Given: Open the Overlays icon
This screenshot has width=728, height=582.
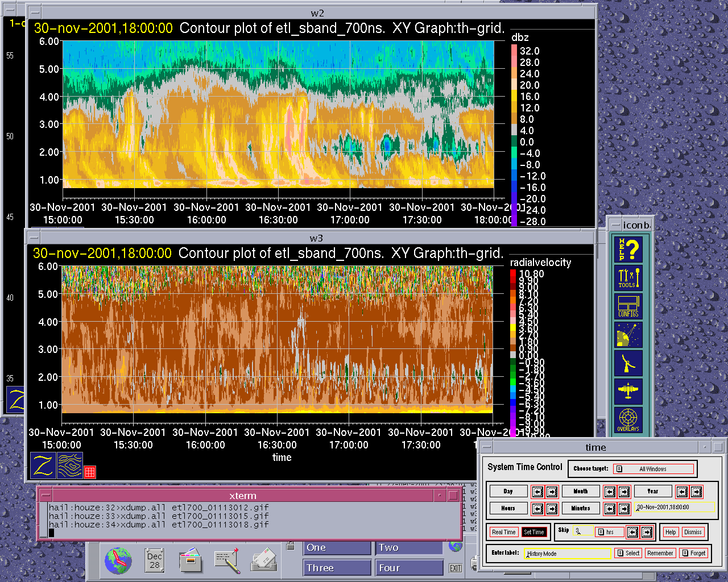Looking at the screenshot, I should (x=628, y=420).
